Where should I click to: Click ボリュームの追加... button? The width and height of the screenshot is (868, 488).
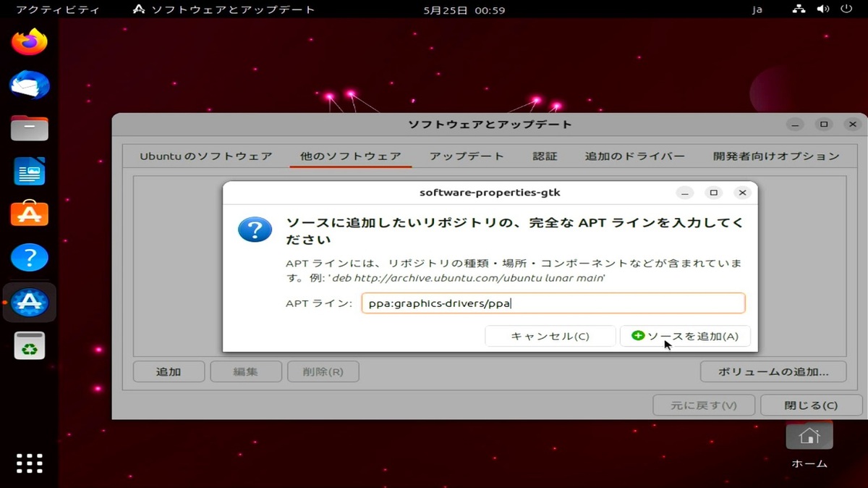coord(773,371)
